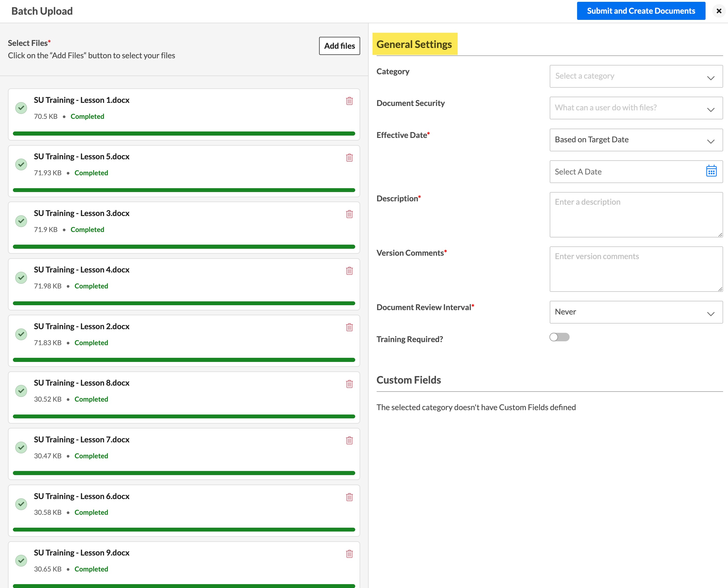Image resolution: width=728 pixels, height=588 pixels.
Task: Click the 30.52 KB file size
Action: pos(48,399)
